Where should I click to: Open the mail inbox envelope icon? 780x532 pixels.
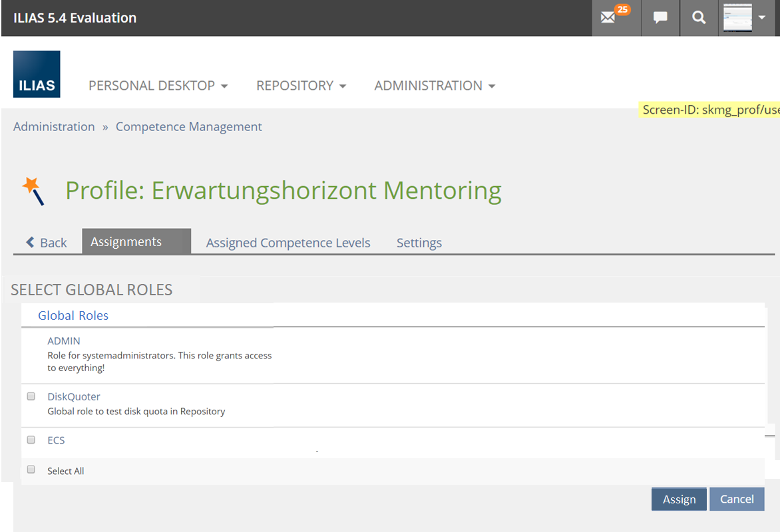608,18
